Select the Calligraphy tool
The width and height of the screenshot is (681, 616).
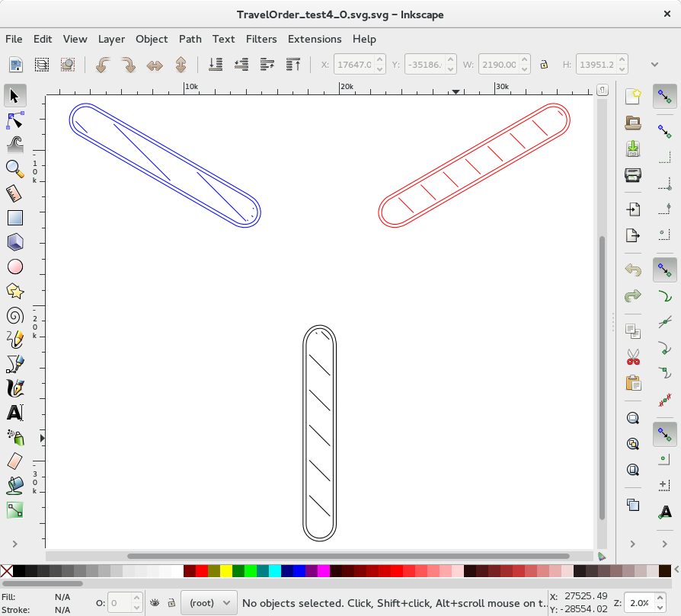(14, 388)
